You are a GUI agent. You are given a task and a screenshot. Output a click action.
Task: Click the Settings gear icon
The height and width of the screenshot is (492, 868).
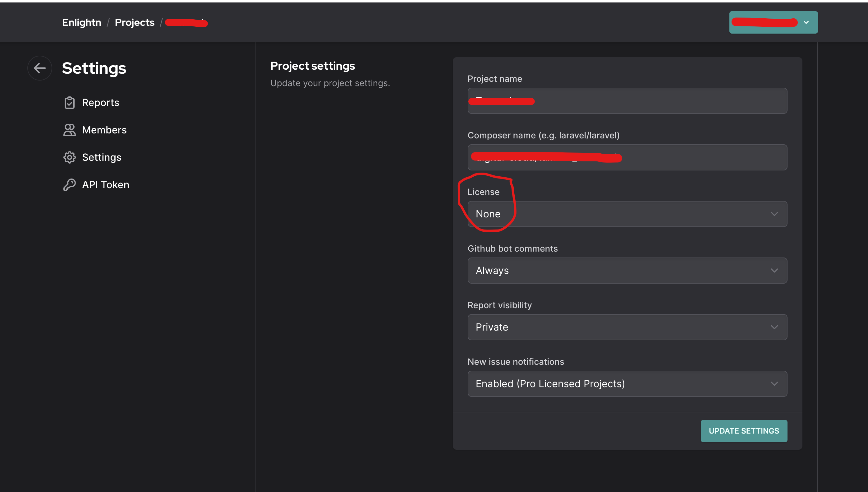[69, 157]
